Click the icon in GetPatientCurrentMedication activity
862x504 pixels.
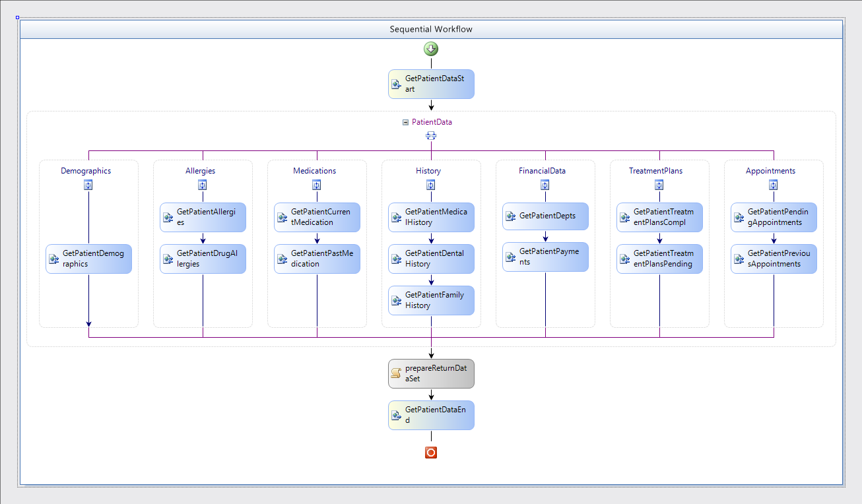[x=282, y=218]
